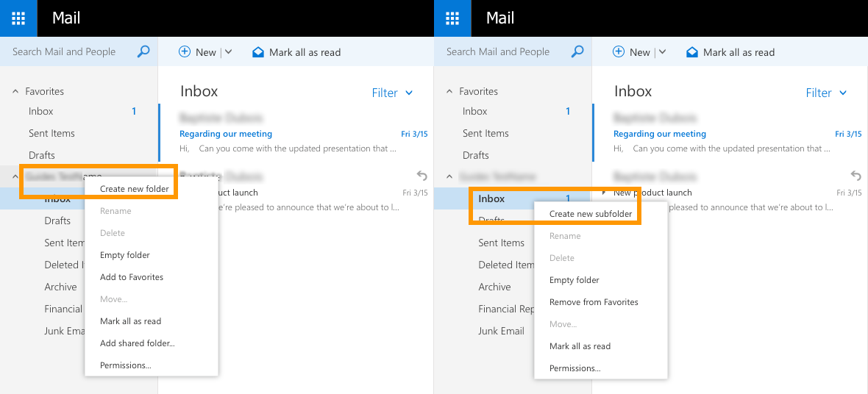Click the Mark all as read envelope icon, right window

click(x=692, y=52)
